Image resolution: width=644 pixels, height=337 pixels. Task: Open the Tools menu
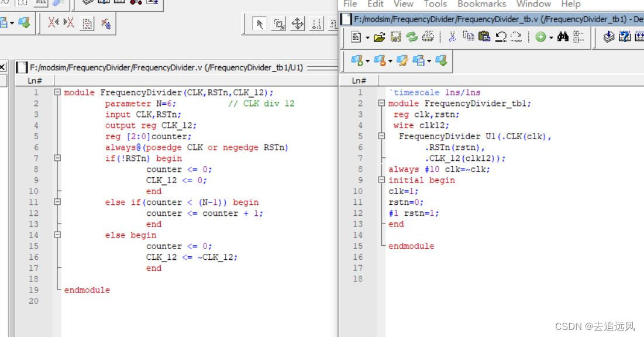click(x=435, y=4)
